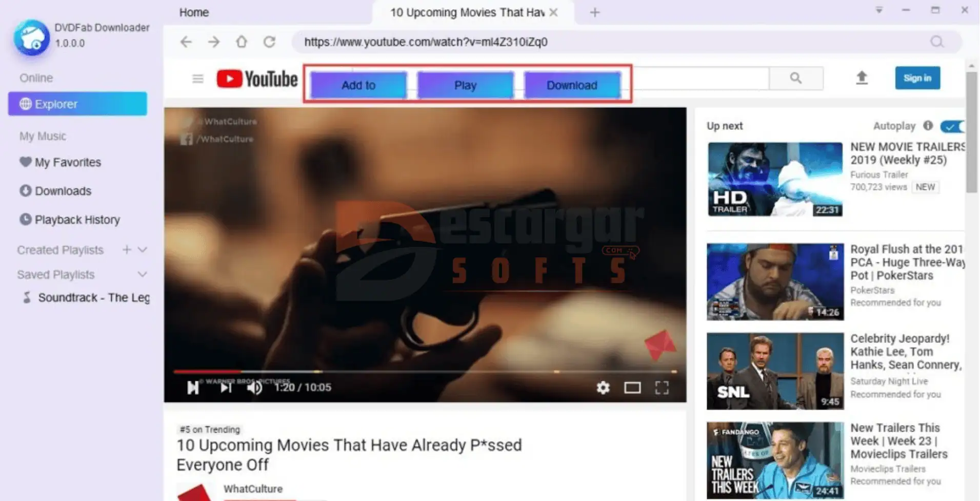Enter fullscreen video mode
980x501 pixels.
tap(662, 388)
